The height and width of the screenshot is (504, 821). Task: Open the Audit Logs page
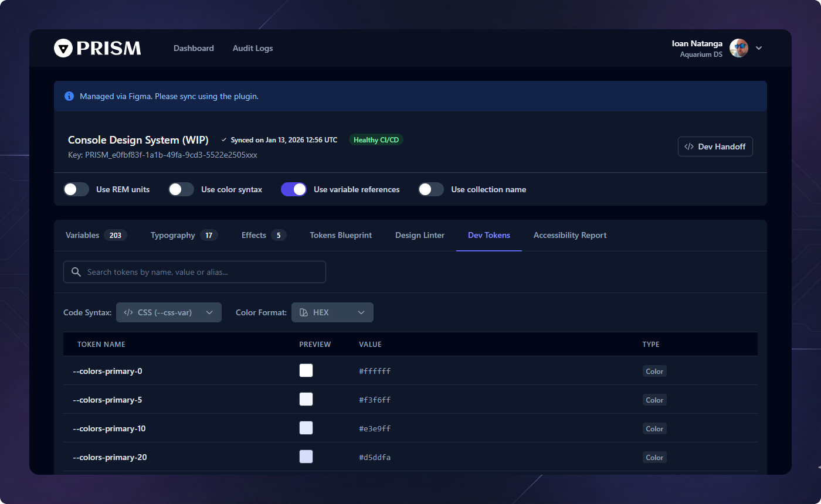click(x=253, y=48)
